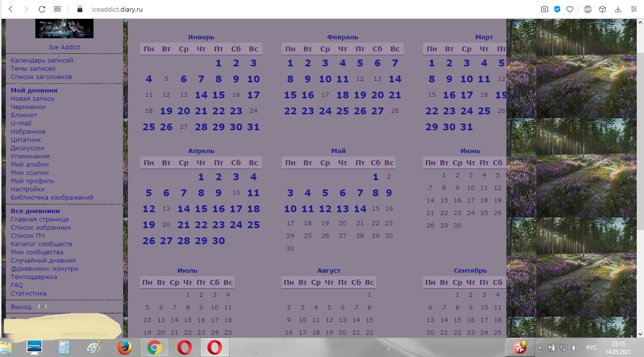Open Каталог сообществ link
The width and height of the screenshot is (644, 357).
point(41,244)
